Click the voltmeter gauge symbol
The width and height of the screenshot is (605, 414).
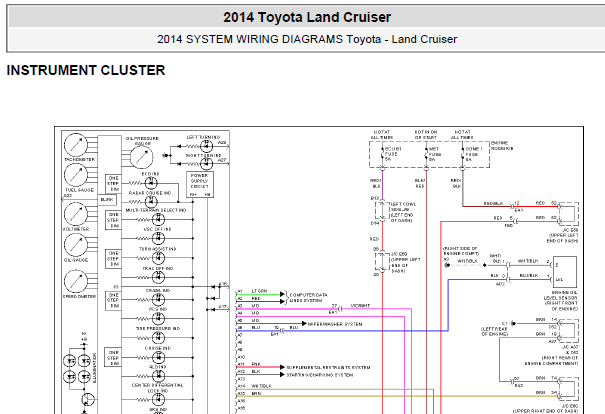pyautogui.click(x=76, y=214)
